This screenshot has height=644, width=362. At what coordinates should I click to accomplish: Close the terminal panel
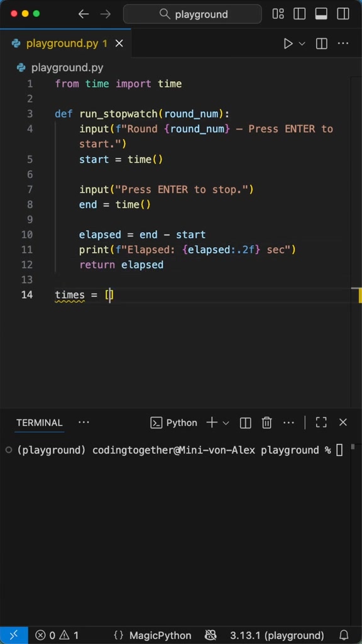(x=343, y=423)
